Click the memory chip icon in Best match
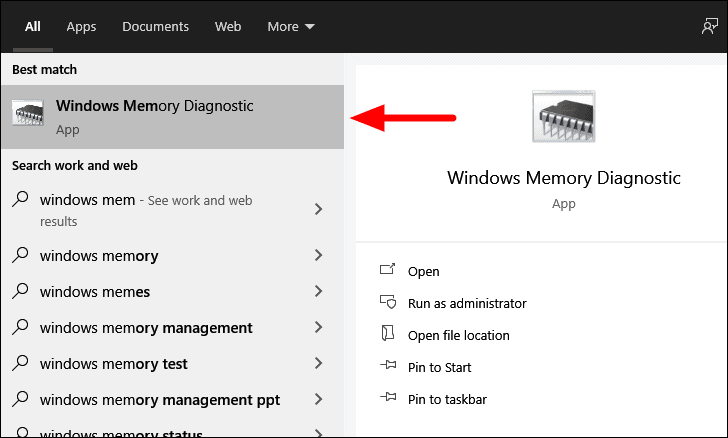This screenshot has width=728, height=438. click(x=28, y=113)
